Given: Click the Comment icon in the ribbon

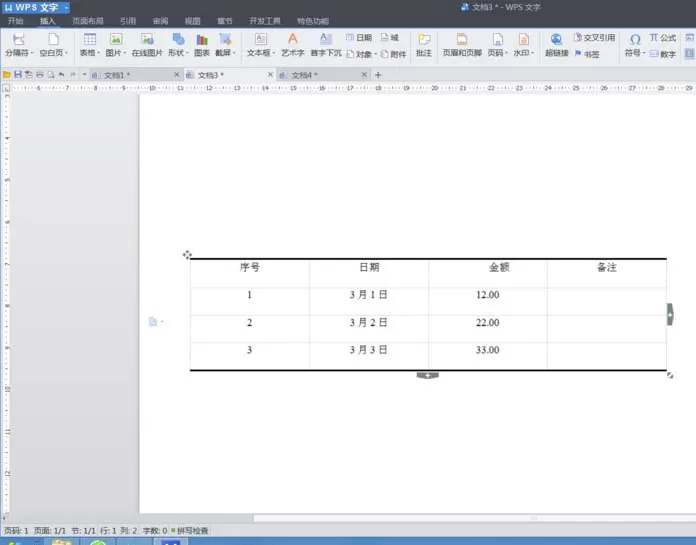Looking at the screenshot, I should click(x=424, y=45).
